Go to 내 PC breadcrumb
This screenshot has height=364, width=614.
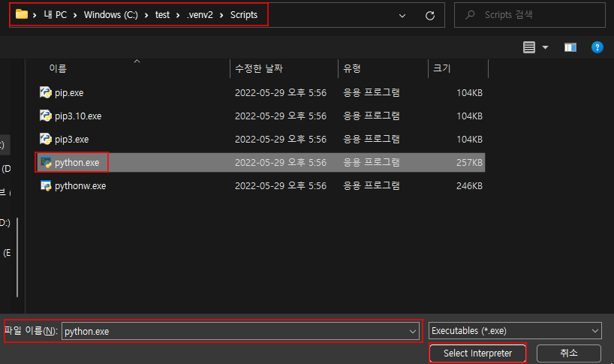click(56, 15)
